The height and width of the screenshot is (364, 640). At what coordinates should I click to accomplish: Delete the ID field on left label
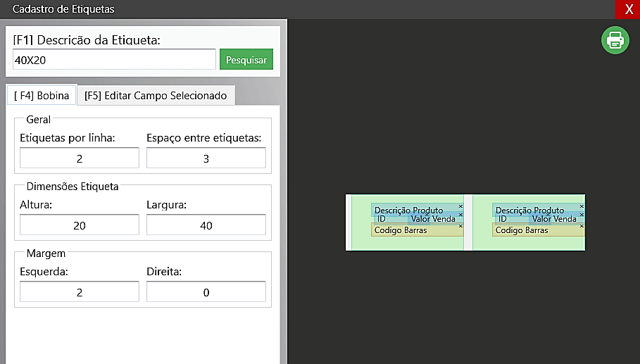427,215
